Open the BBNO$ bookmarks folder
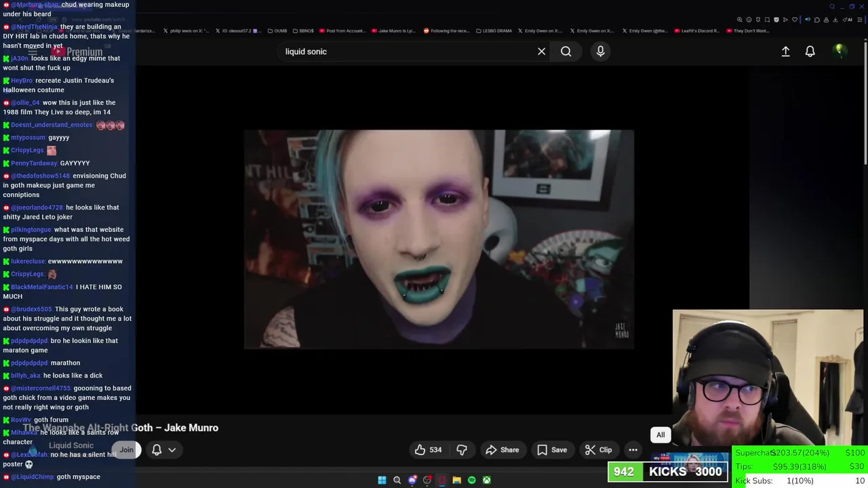868x488 pixels. click(302, 30)
